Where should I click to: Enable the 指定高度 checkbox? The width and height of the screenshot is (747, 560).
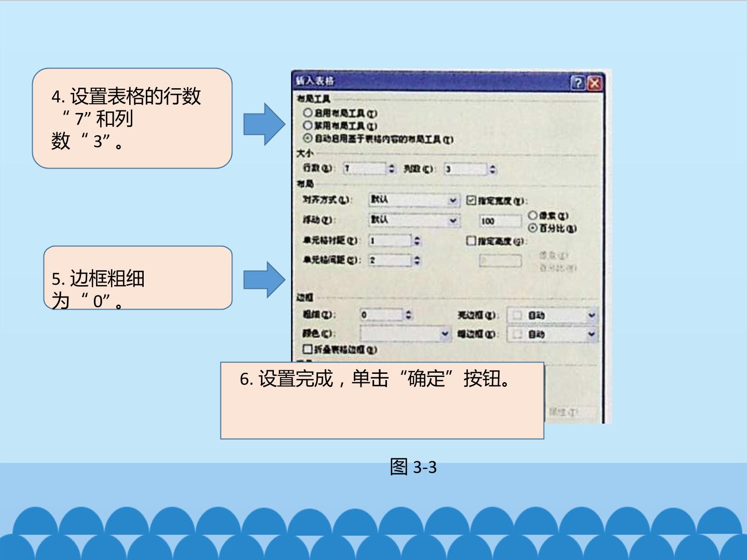471,241
